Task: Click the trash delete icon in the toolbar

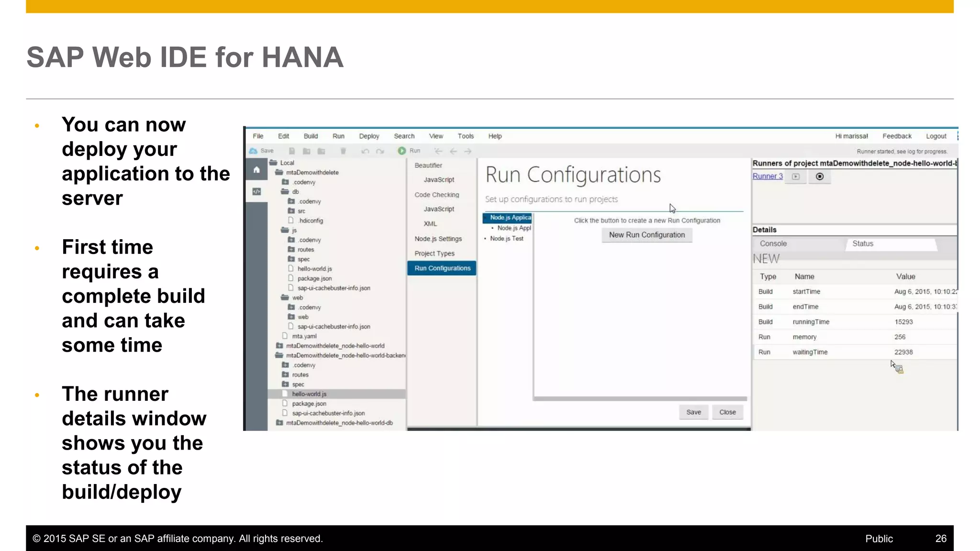Action: [x=343, y=151]
